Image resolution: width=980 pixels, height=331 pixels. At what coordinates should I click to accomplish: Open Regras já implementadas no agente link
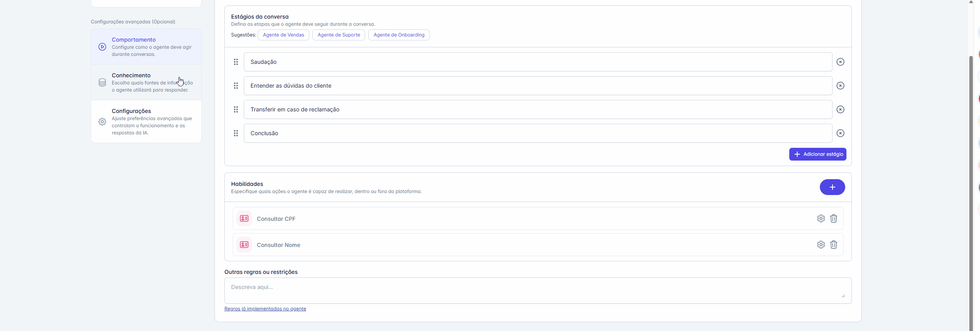265,309
